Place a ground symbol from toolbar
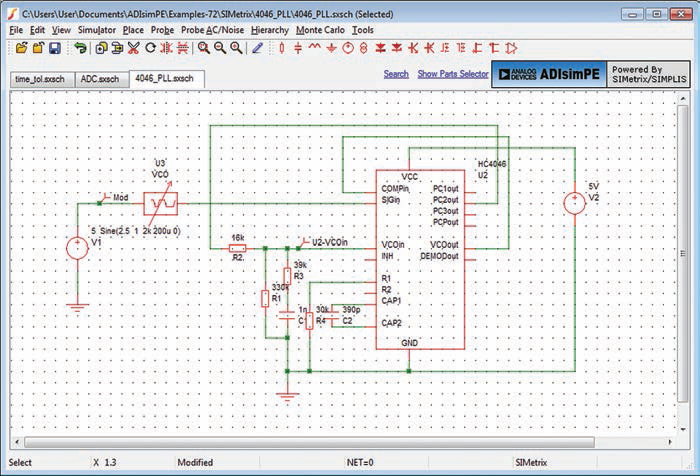 point(331,48)
